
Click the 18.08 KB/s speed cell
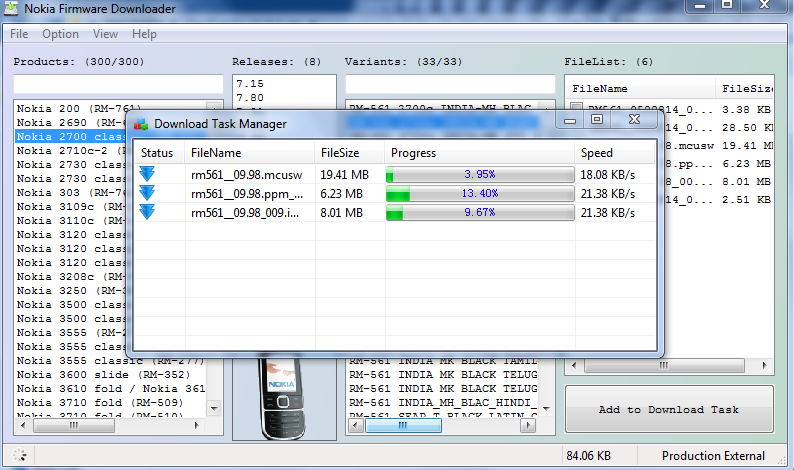click(608, 175)
